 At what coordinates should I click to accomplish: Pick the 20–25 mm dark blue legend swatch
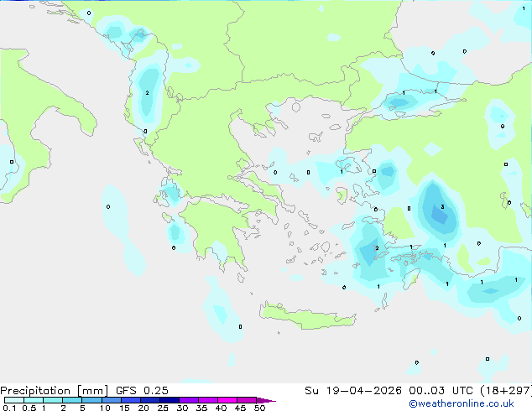click(x=149, y=400)
